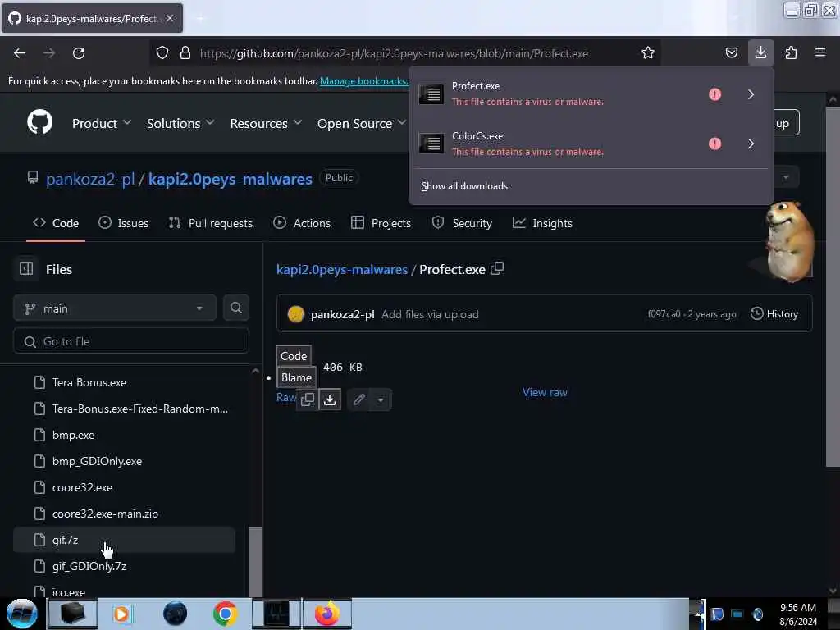Switch to Firefox in the taskbar
This screenshot has width=840, height=630.
click(x=326, y=614)
